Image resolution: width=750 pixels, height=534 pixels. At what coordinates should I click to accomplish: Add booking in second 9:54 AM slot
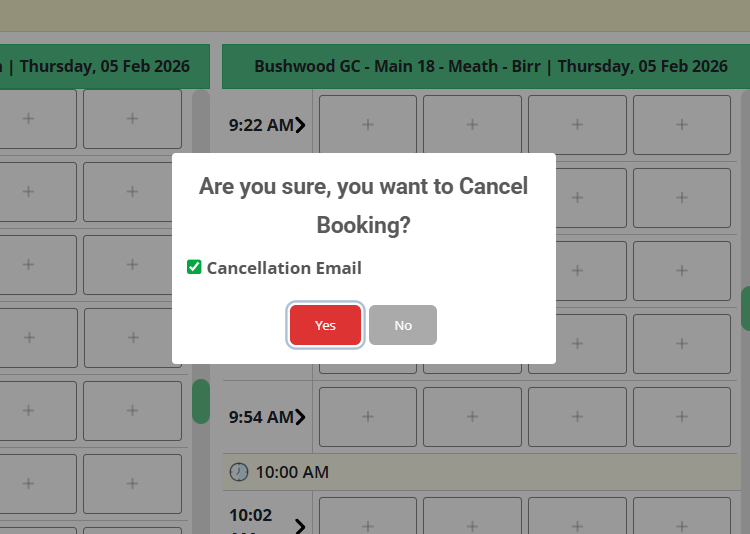pyautogui.click(x=472, y=417)
